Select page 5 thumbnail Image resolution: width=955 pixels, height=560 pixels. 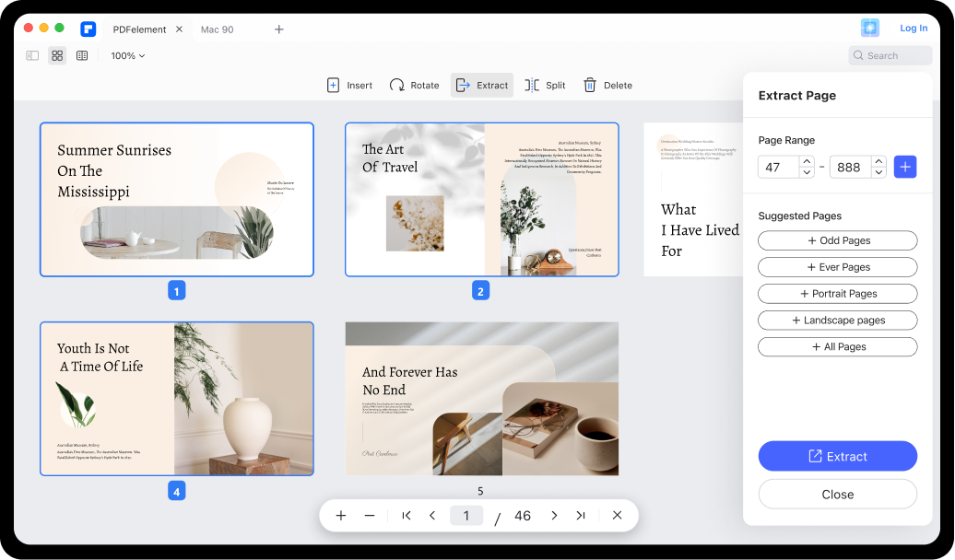point(481,399)
